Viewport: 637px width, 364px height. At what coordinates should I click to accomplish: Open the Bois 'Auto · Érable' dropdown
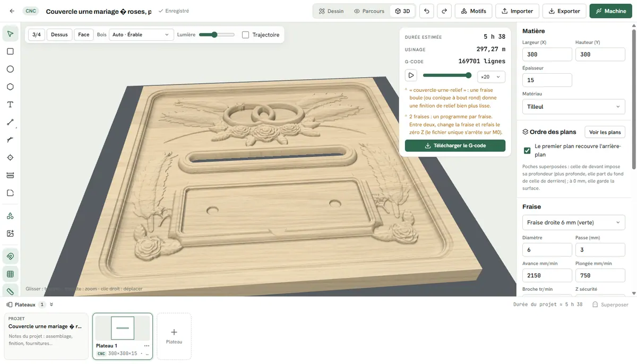point(142,34)
